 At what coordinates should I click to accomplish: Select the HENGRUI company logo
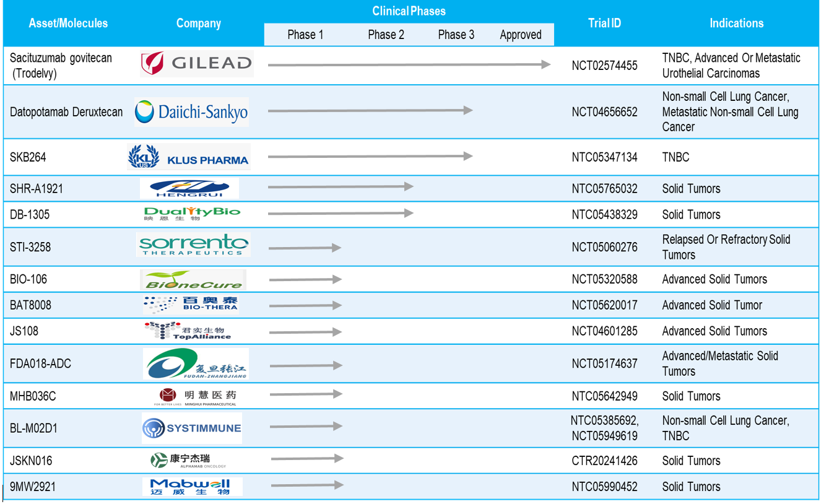(189, 188)
